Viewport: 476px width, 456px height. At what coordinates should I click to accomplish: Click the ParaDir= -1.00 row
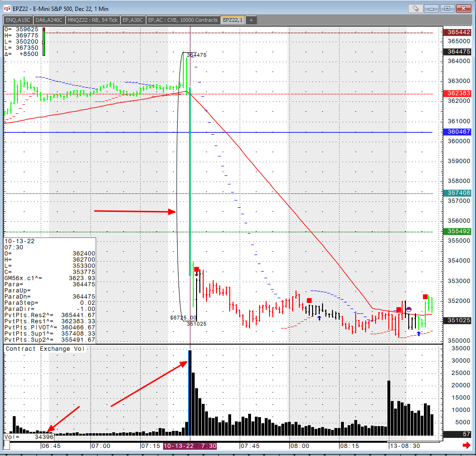coord(50,309)
